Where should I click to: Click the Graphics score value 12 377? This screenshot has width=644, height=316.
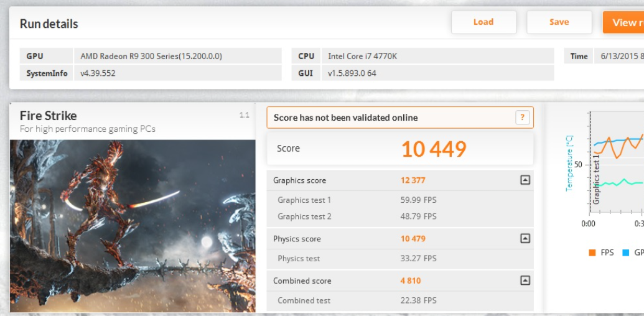[413, 180]
